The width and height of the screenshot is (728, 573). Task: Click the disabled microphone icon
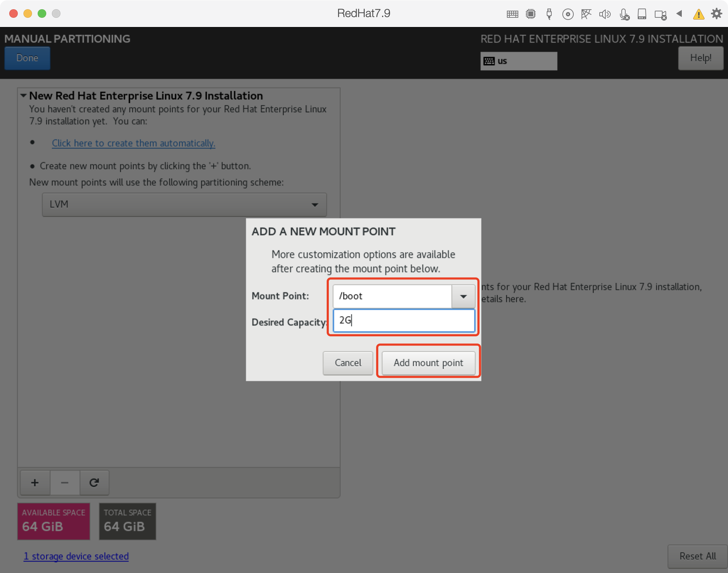pyautogui.click(x=624, y=14)
